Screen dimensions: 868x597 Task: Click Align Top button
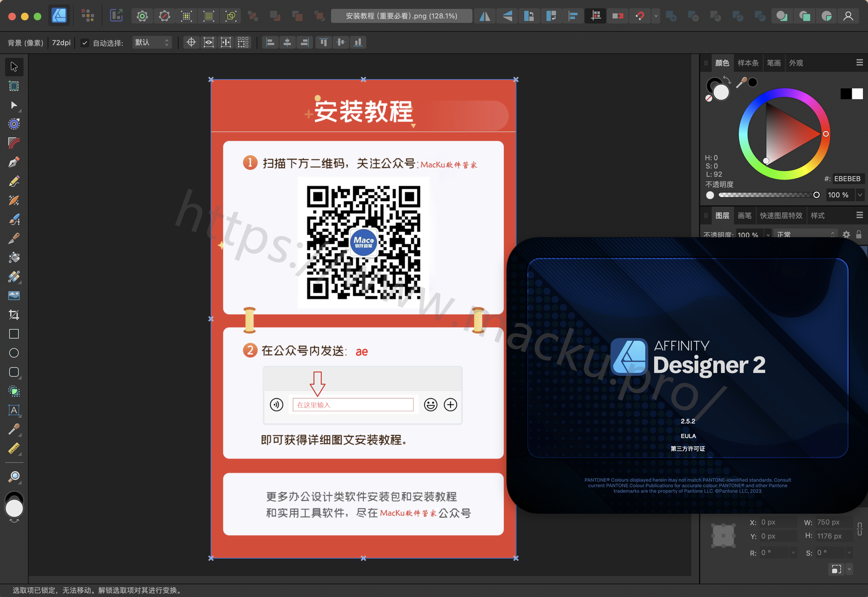(324, 42)
